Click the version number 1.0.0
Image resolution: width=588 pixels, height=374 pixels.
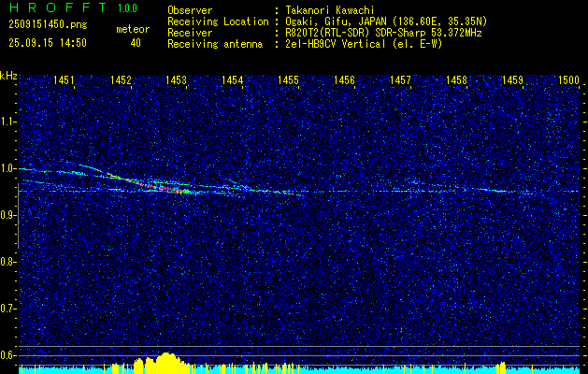127,8
